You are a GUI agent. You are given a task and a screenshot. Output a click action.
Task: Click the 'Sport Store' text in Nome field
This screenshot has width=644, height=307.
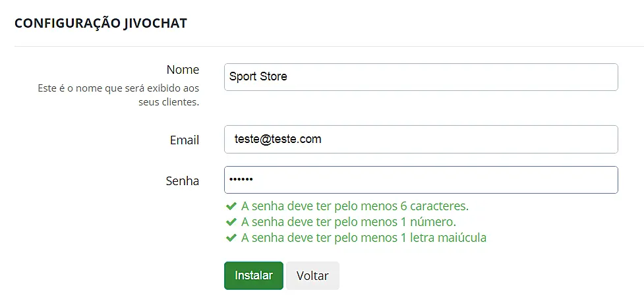258,76
